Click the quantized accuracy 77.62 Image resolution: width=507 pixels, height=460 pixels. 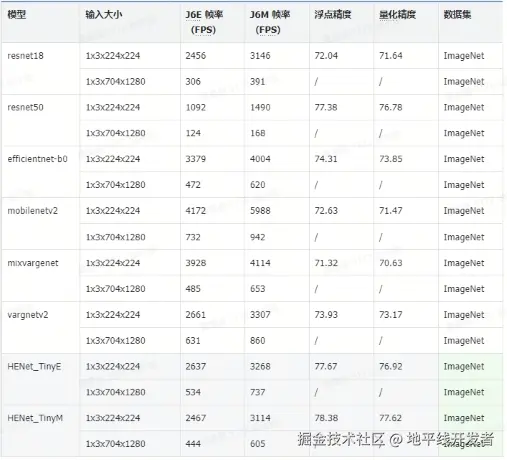[391, 418]
